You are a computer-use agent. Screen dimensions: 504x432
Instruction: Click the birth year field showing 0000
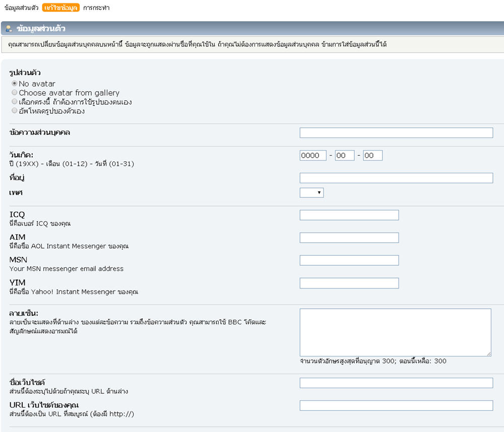click(x=313, y=156)
